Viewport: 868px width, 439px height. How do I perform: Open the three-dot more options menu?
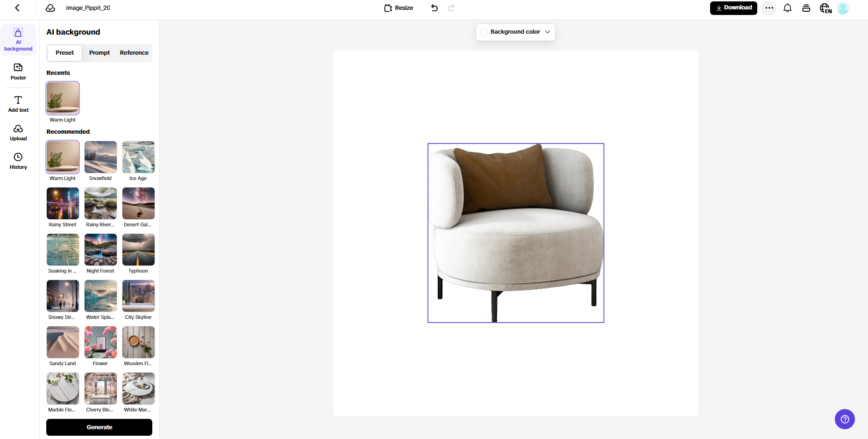tap(769, 8)
